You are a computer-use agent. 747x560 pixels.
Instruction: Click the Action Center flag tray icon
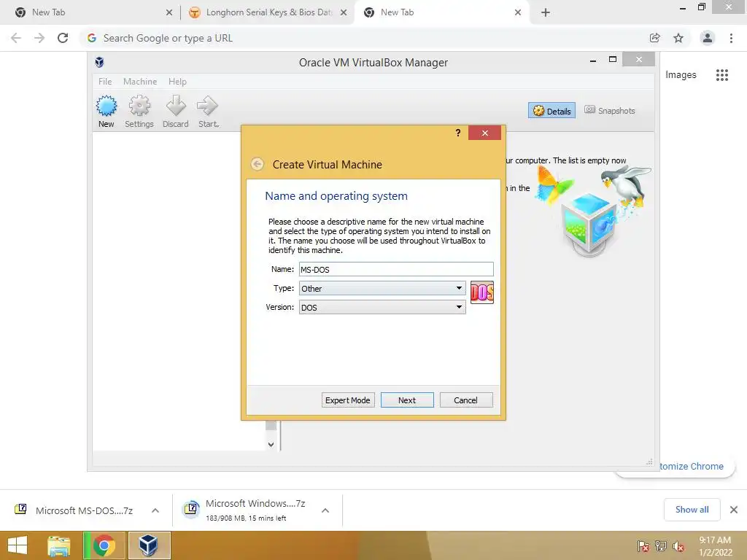643,545
